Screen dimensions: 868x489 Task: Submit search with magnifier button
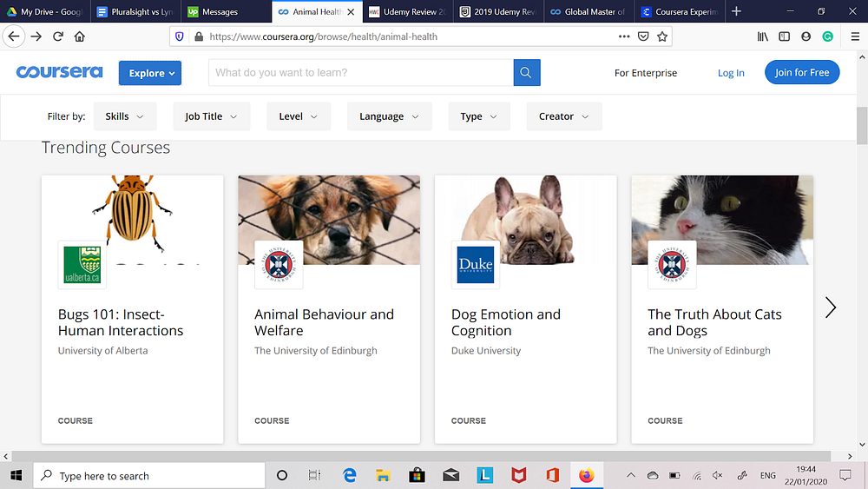click(527, 73)
